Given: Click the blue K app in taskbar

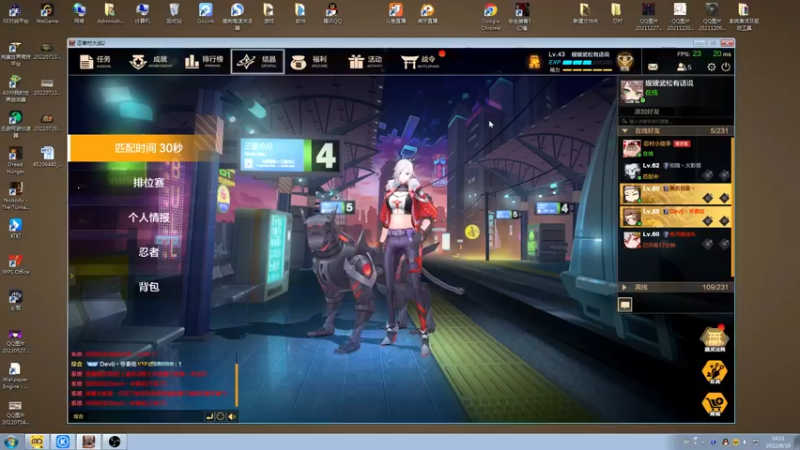Looking at the screenshot, I should point(63,441).
